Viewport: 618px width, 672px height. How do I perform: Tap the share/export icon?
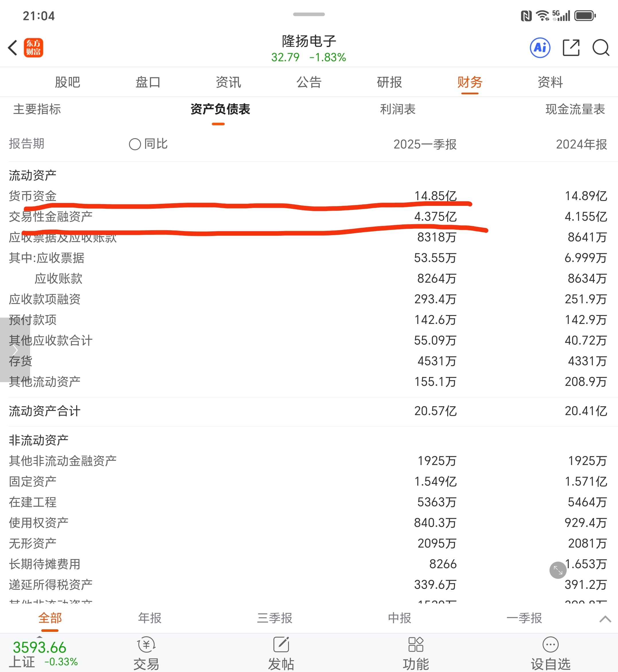point(571,48)
